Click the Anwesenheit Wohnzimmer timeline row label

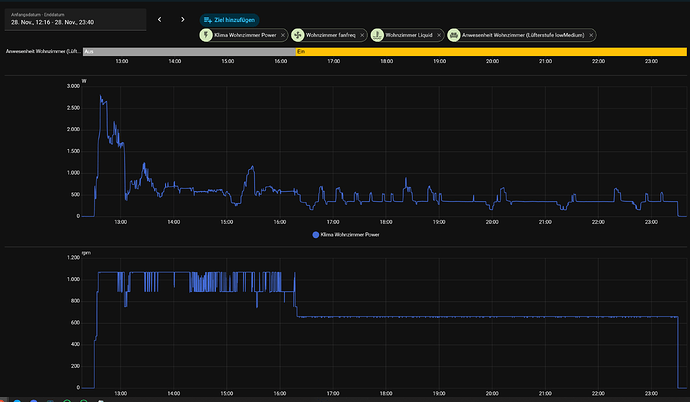click(x=42, y=50)
